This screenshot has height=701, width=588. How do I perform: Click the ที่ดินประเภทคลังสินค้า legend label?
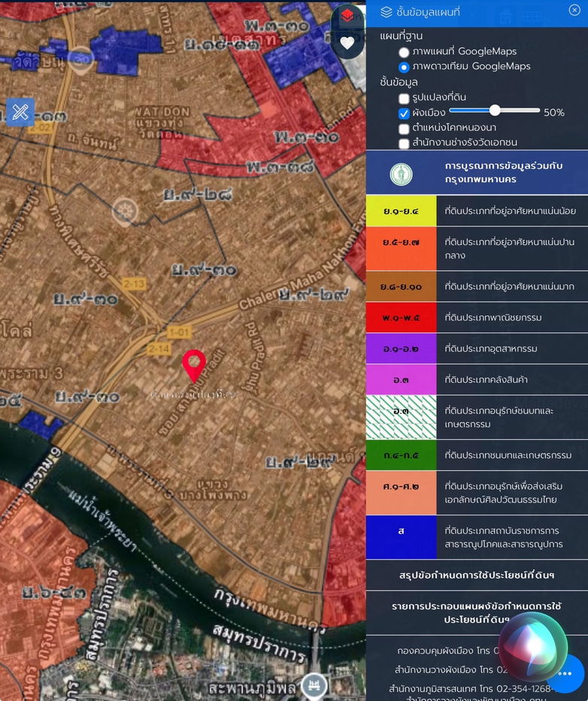click(486, 379)
